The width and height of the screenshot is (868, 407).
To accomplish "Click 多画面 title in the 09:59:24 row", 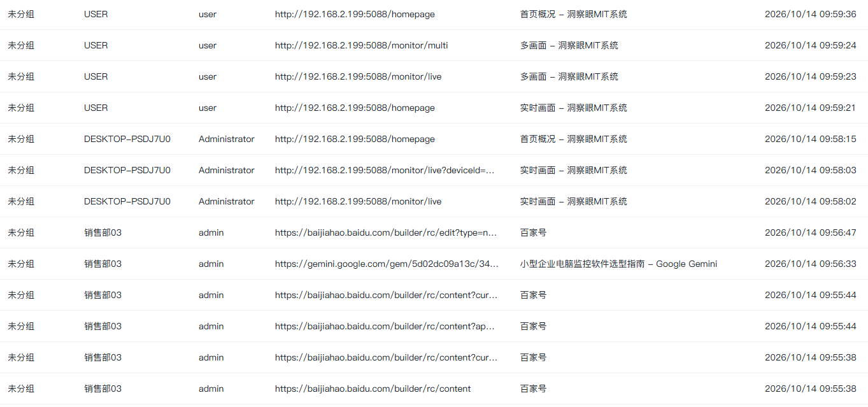I will pos(569,45).
